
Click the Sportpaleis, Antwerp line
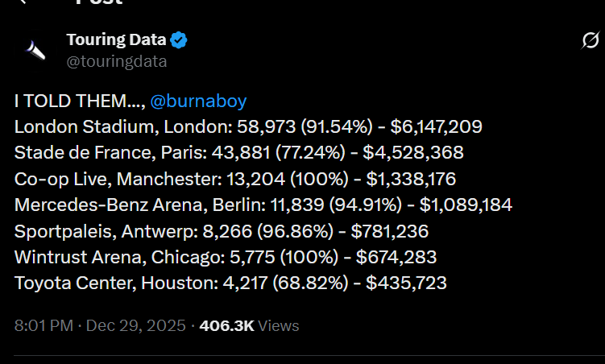(x=221, y=232)
